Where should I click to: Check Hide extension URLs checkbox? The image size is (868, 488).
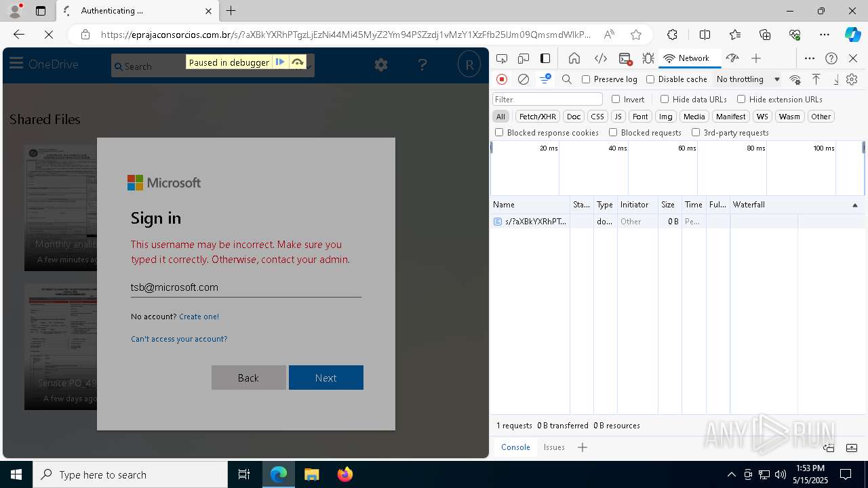[741, 99]
